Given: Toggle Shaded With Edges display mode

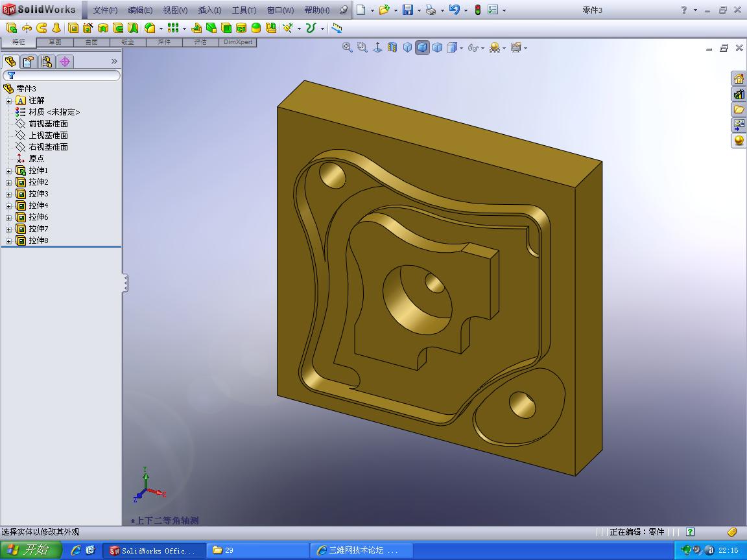Looking at the screenshot, I should coord(422,47).
